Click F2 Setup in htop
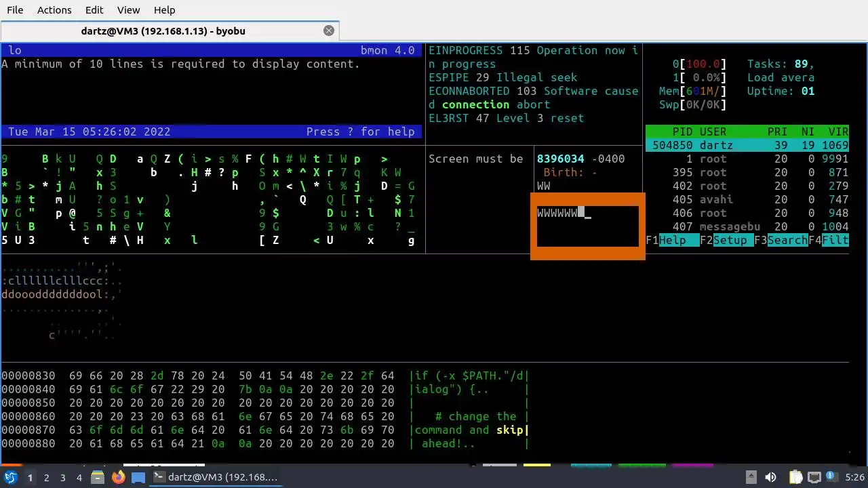The image size is (868, 488). click(x=726, y=240)
